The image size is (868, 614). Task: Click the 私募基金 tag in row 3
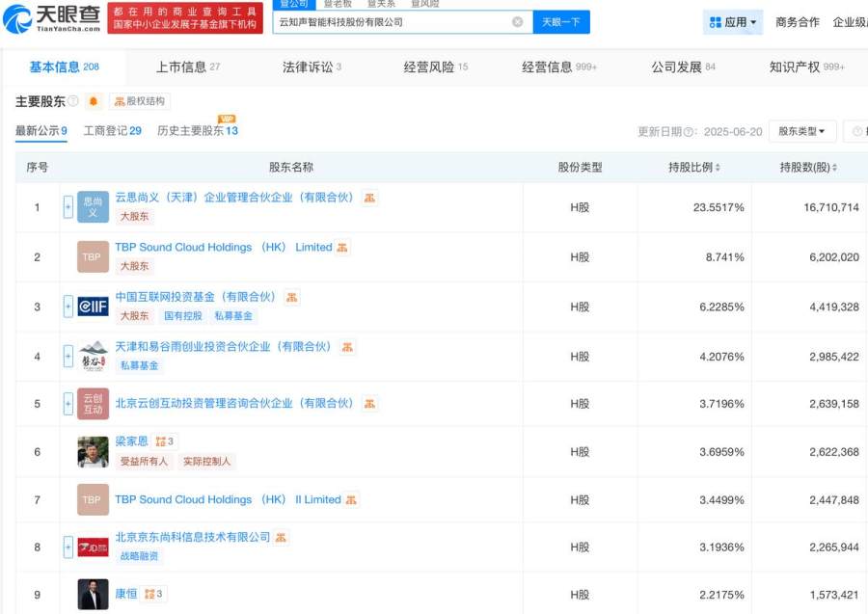coord(233,316)
